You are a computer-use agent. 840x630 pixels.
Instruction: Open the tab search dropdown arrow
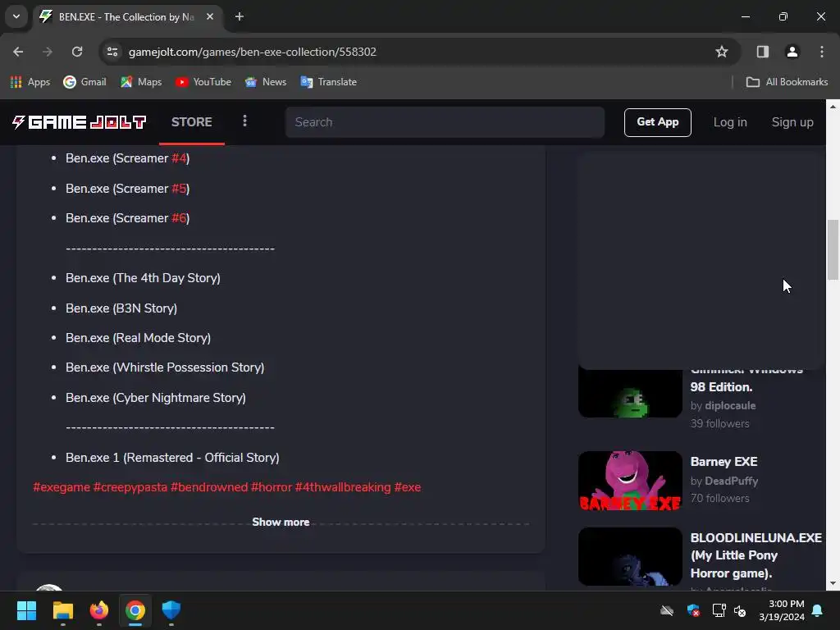pos(16,16)
